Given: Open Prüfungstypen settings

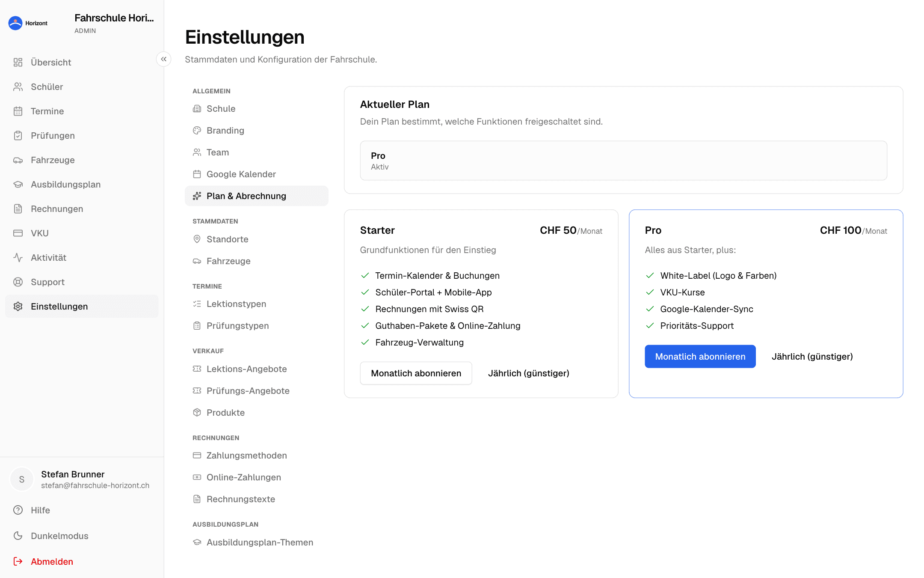Looking at the screenshot, I should click(x=257, y=326).
